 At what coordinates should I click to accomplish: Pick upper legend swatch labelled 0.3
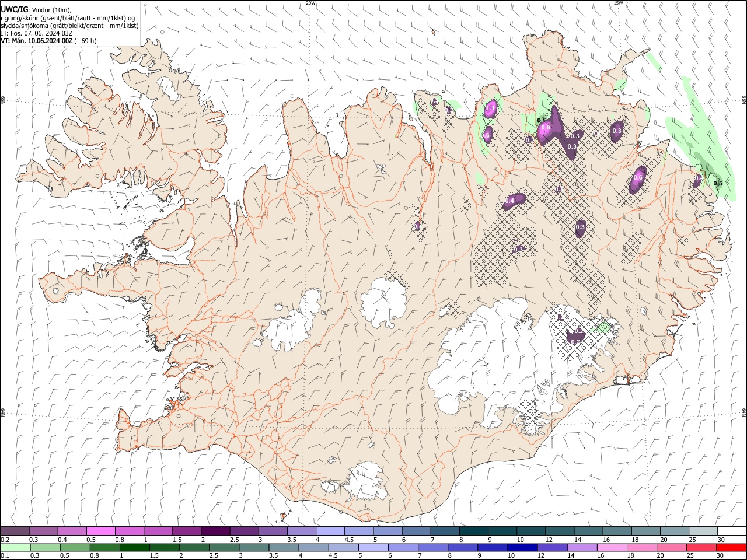[x=43, y=531]
